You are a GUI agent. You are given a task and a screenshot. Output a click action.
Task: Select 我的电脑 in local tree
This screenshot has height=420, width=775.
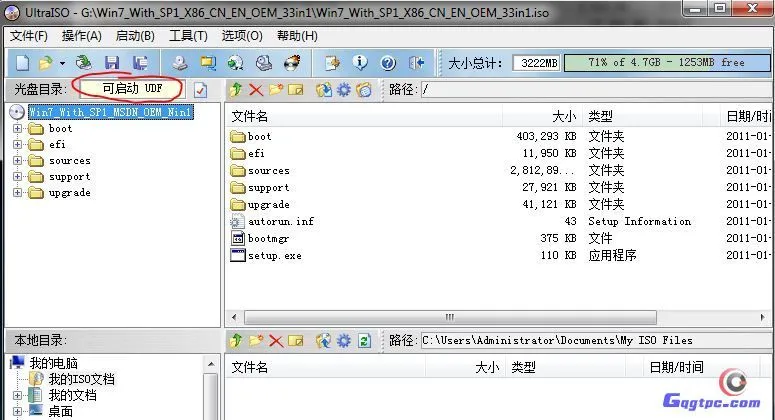53,363
